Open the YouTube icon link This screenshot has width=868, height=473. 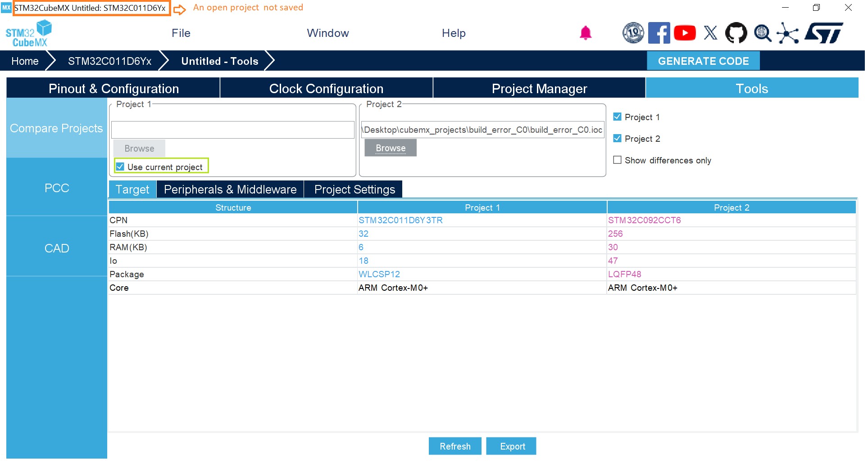pyautogui.click(x=685, y=33)
